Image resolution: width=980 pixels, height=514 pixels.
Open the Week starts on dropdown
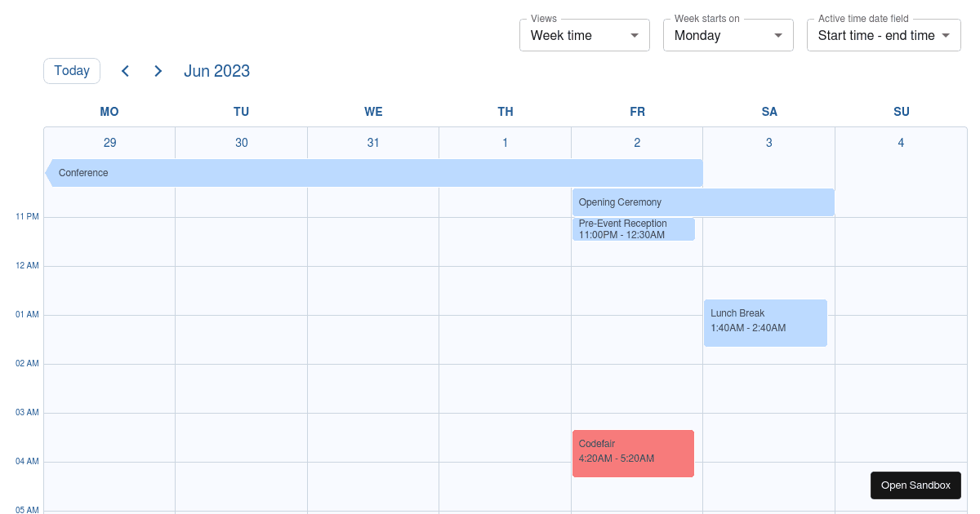(x=777, y=35)
